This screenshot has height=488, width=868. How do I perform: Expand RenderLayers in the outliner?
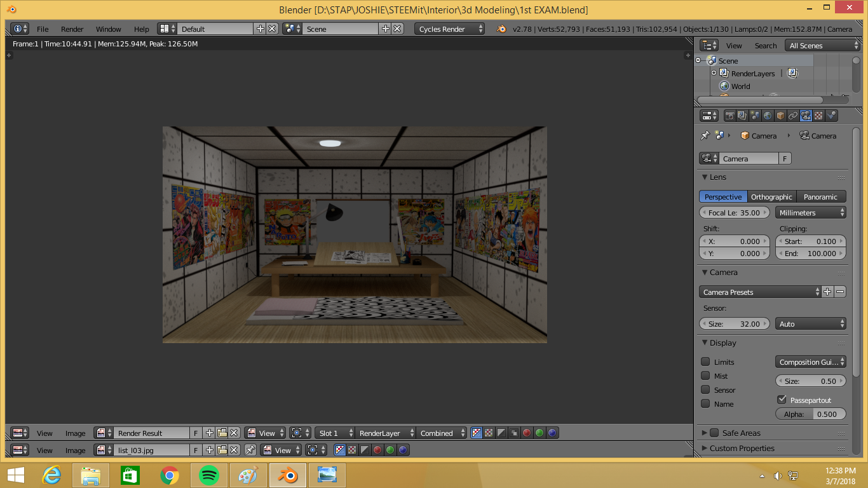714,73
